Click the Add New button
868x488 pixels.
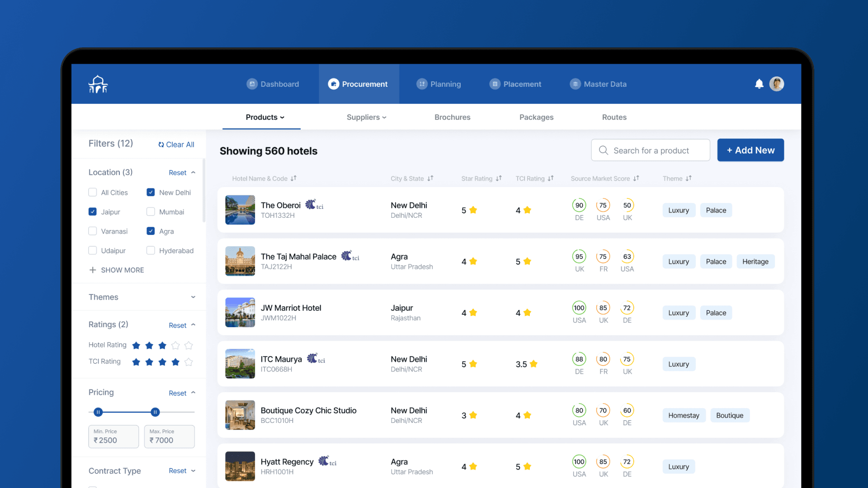(x=750, y=150)
